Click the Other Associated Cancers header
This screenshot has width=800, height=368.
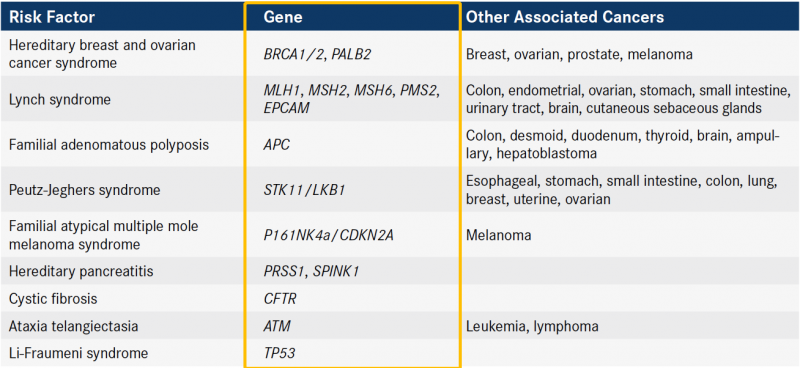coord(565,17)
